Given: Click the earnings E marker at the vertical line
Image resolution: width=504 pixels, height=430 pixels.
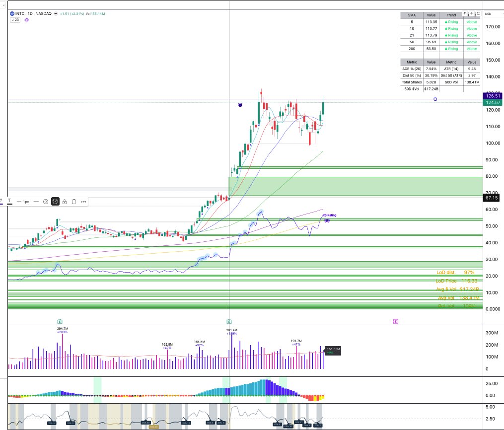Looking at the screenshot, I should (x=229, y=321).
